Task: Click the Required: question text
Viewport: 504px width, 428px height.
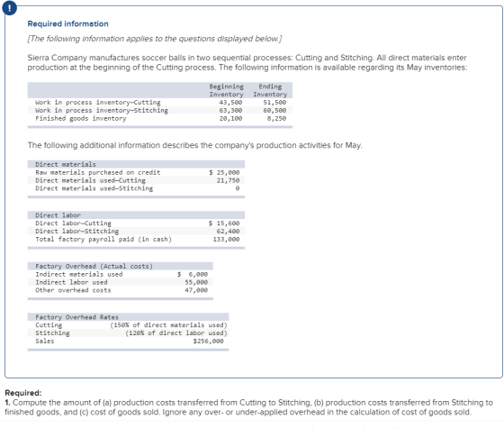Action: [x=248, y=407]
